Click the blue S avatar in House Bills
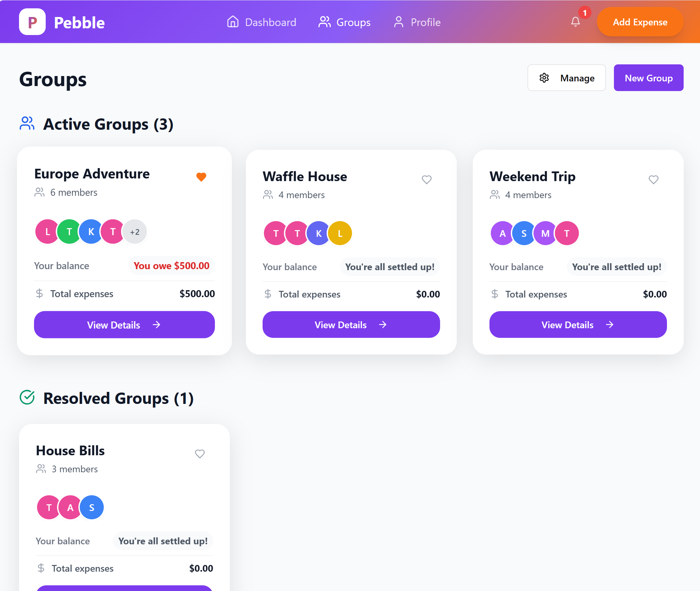Viewport: 700px width, 591px height. 91,507
